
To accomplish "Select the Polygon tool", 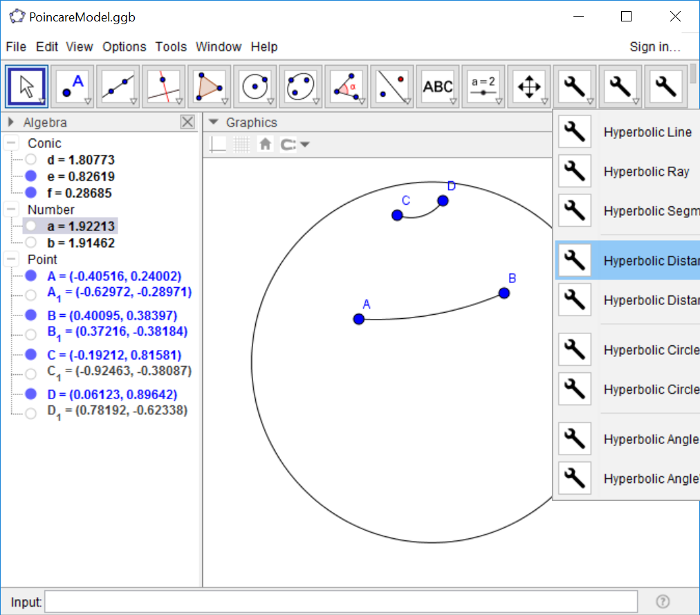I will tap(208, 85).
